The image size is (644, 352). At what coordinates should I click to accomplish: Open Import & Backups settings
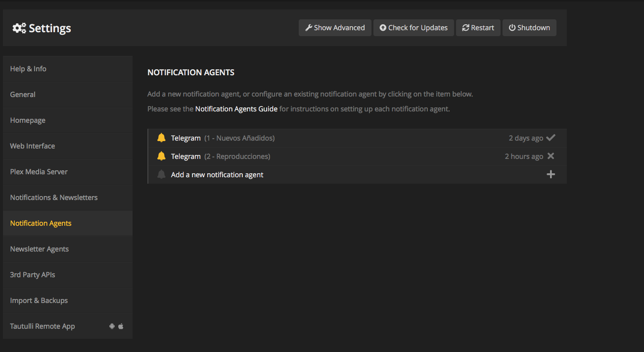coord(39,301)
